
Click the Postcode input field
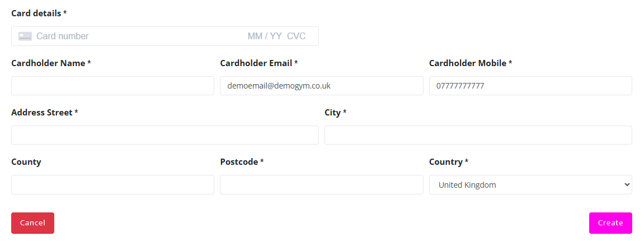[x=321, y=184]
